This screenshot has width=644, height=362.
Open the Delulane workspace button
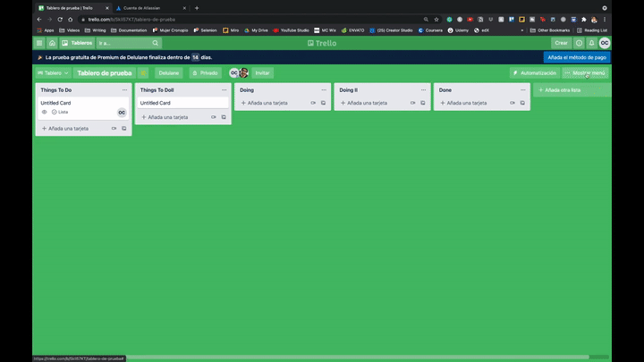pos(168,73)
